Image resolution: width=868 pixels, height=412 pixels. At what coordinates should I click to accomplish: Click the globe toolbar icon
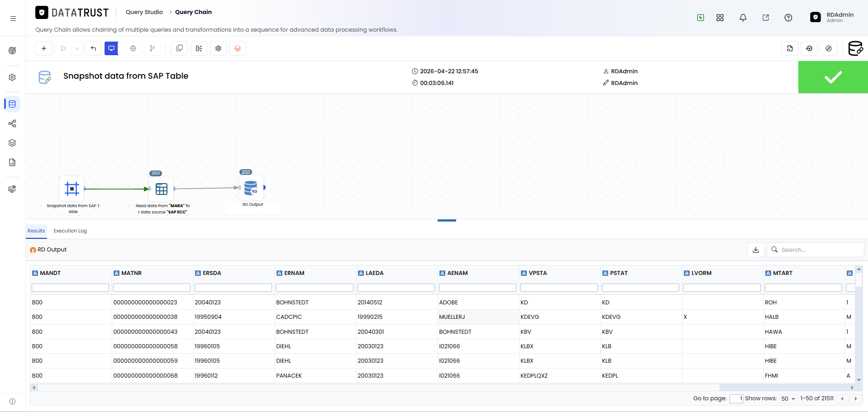[133, 48]
